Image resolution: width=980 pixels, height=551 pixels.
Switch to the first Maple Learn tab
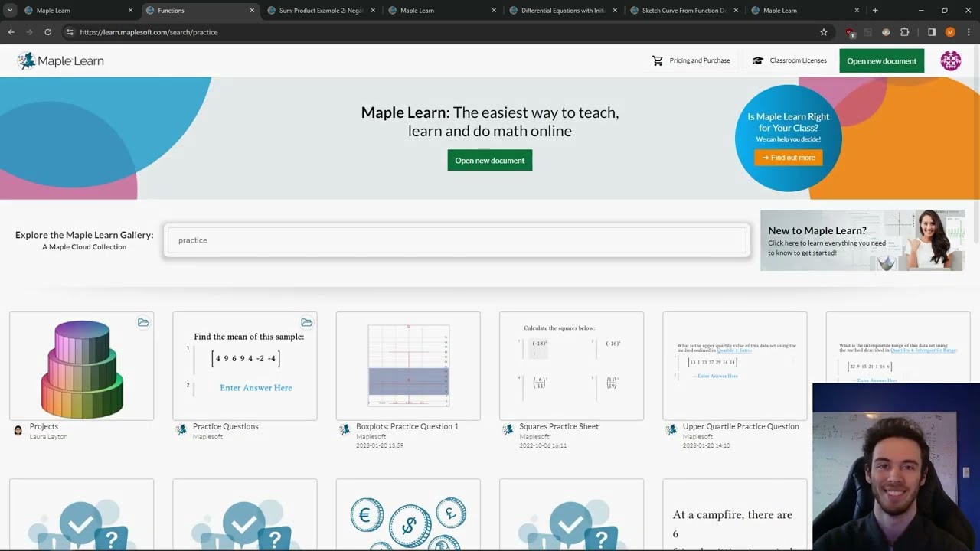[x=78, y=11]
